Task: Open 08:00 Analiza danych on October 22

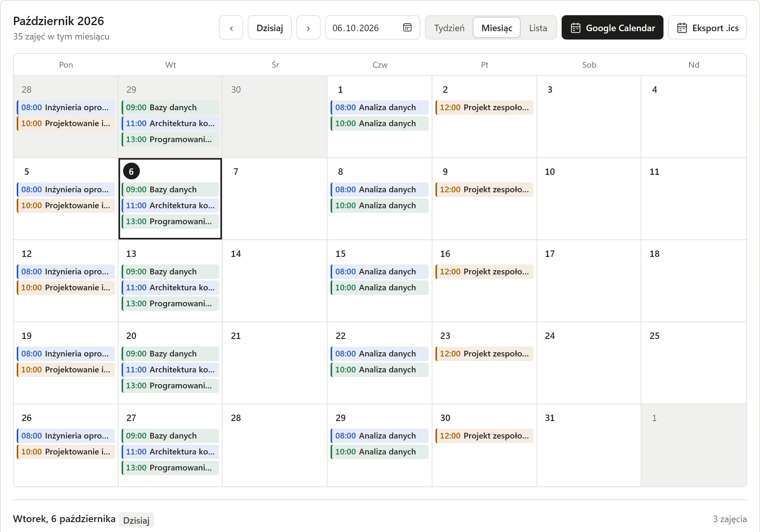Action: (x=380, y=354)
